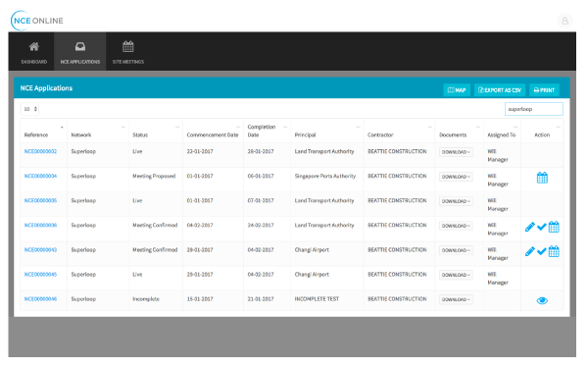This screenshot has height=367, width=588.
Task: Select Singapore Ports Authority principal cell
Action: coord(324,177)
